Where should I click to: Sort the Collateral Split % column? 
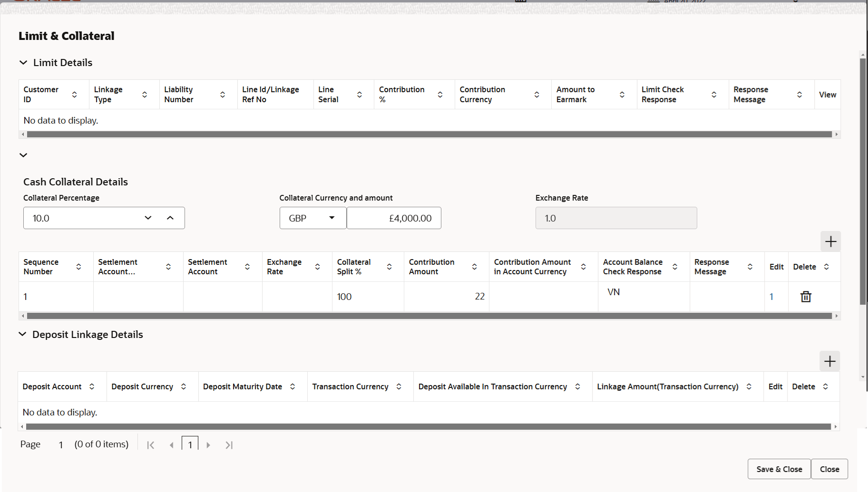[389, 267]
